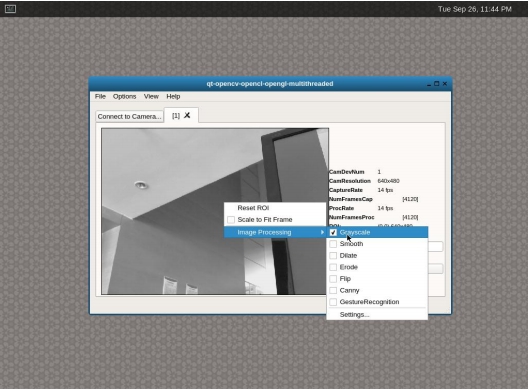Click the CamResolution 640x480 value

pyautogui.click(x=388, y=181)
